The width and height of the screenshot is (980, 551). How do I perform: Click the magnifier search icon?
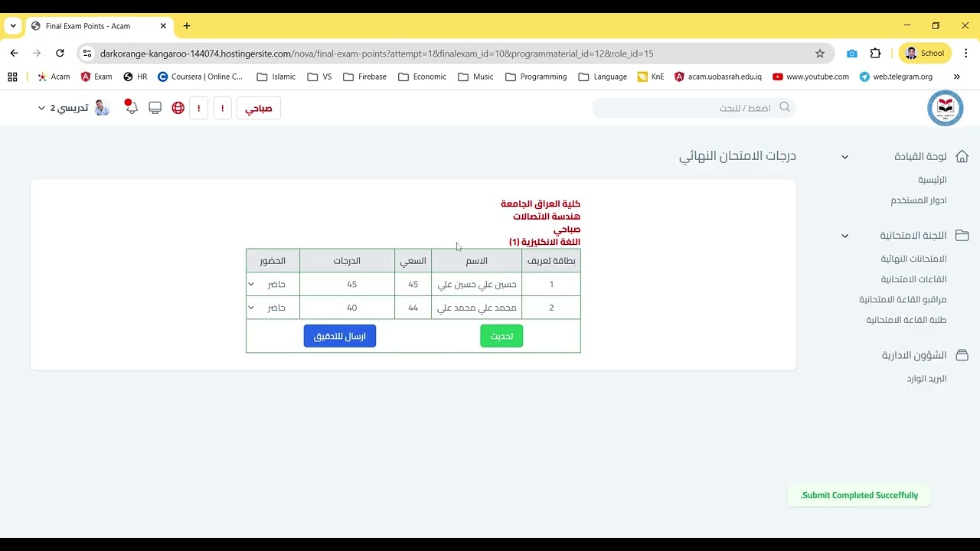(784, 107)
